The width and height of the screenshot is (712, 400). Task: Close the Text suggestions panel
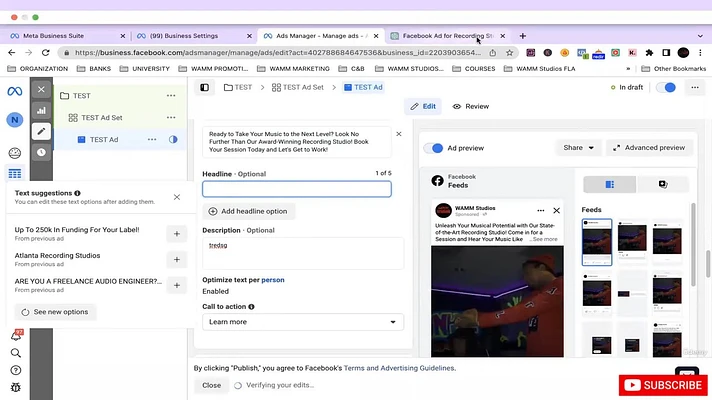click(177, 197)
